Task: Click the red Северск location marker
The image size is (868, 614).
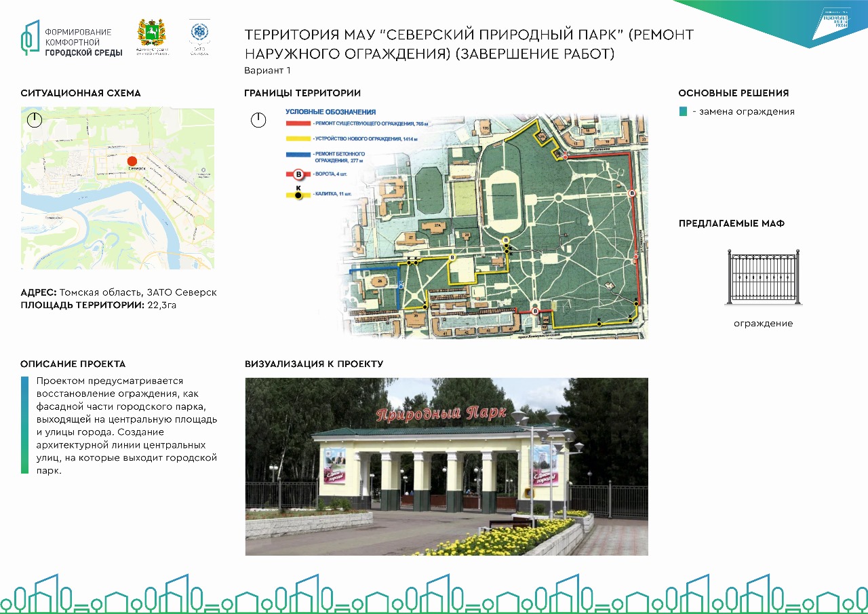Action: [133, 161]
